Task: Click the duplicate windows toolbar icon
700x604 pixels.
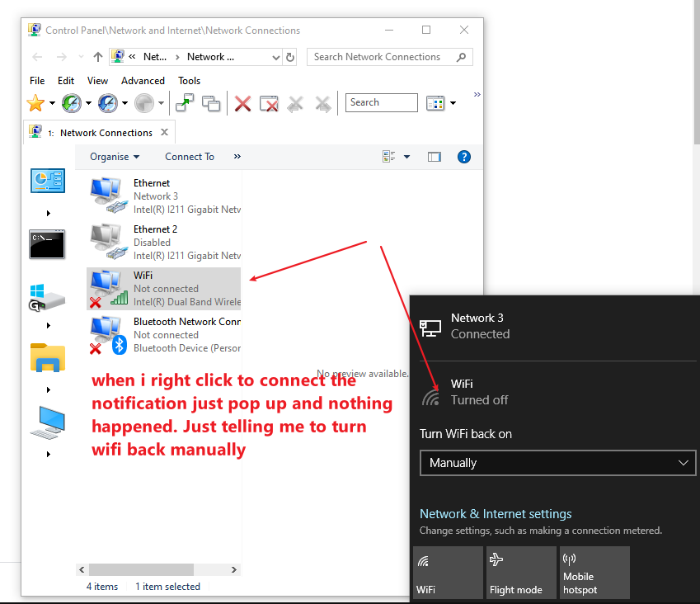Action: (211, 104)
